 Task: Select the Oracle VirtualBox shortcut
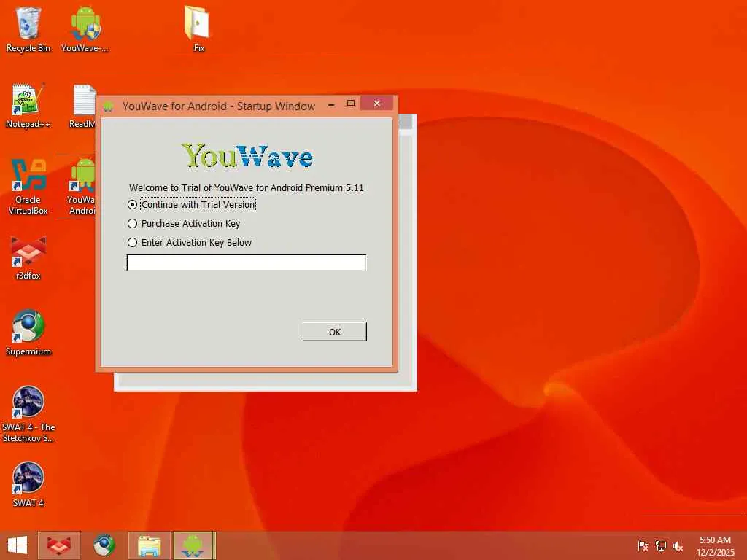coord(28,187)
